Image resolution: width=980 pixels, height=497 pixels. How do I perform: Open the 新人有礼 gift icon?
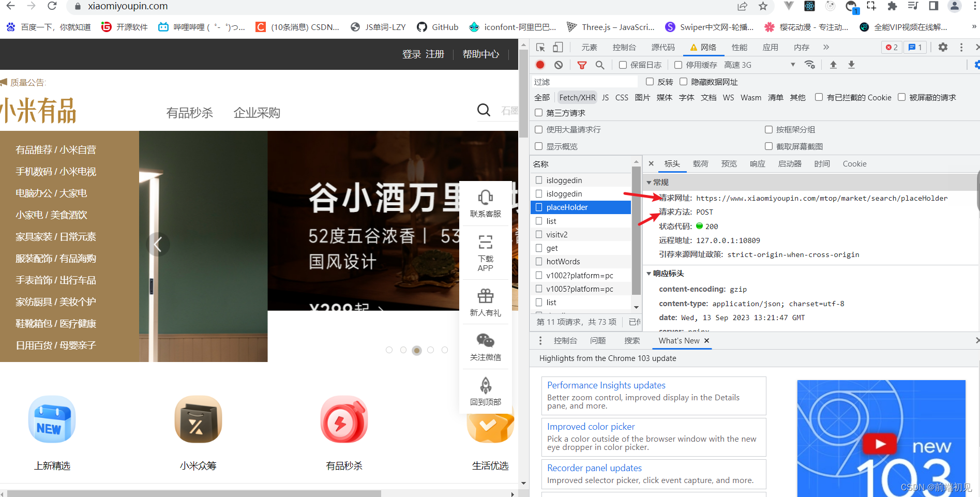coord(486,296)
